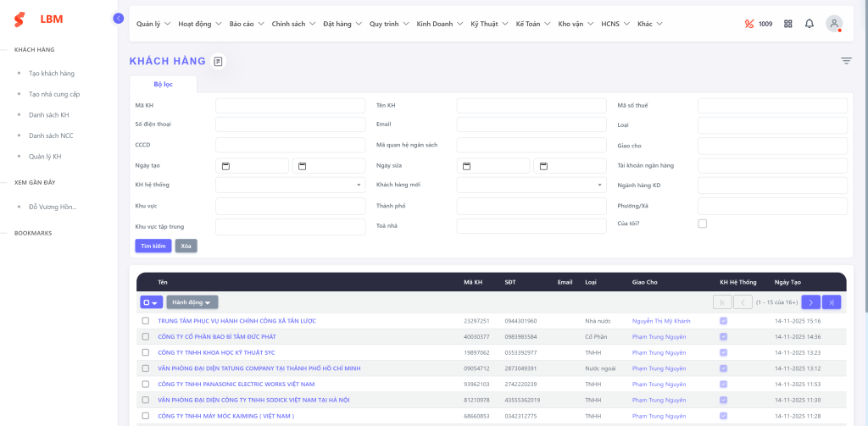
Task: Open the apps grid icon
Action: click(787, 24)
